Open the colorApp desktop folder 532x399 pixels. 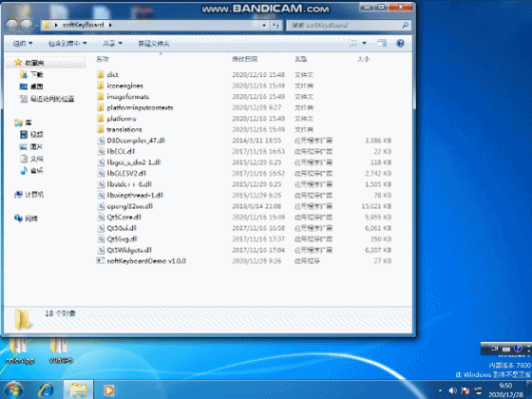[20, 351]
